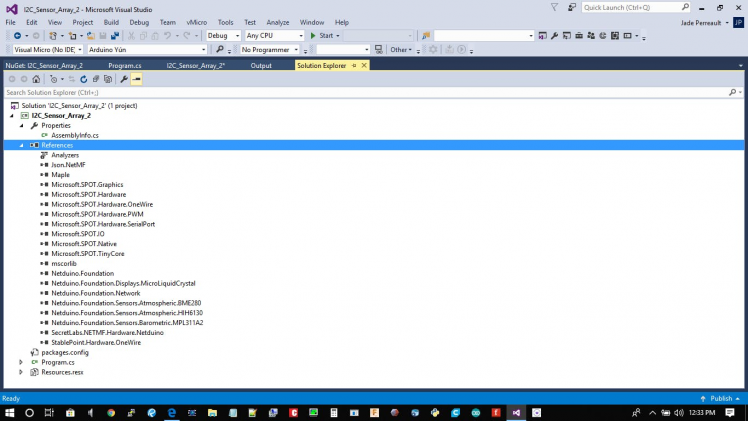This screenshot has height=421, width=748.
Task: Click the Toolbox icon in the toolbar
Action: point(579,36)
